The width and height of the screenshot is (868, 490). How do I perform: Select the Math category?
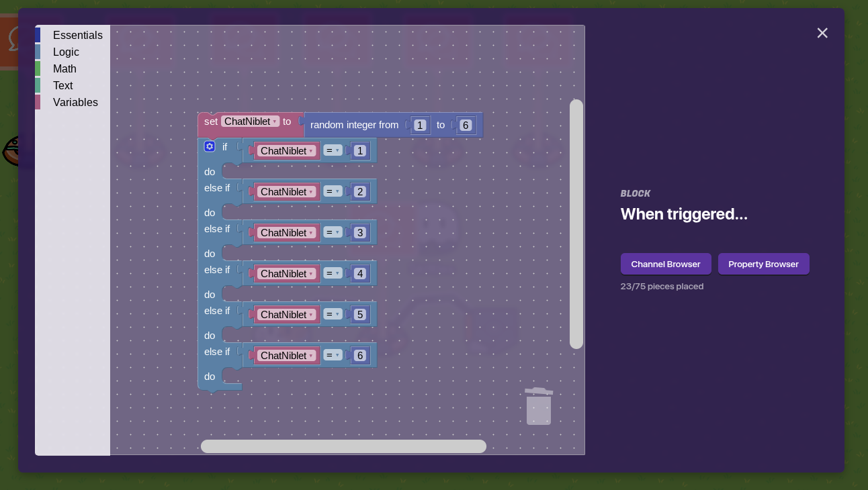point(64,68)
